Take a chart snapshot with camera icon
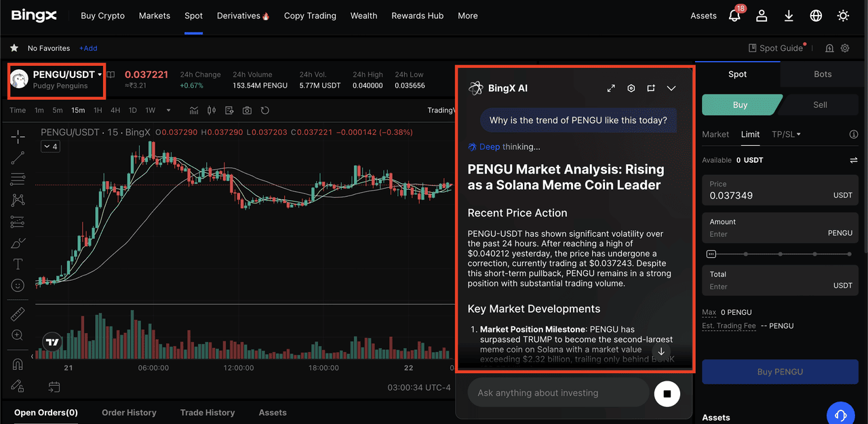Image resolution: width=868 pixels, height=424 pixels. pos(247,111)
